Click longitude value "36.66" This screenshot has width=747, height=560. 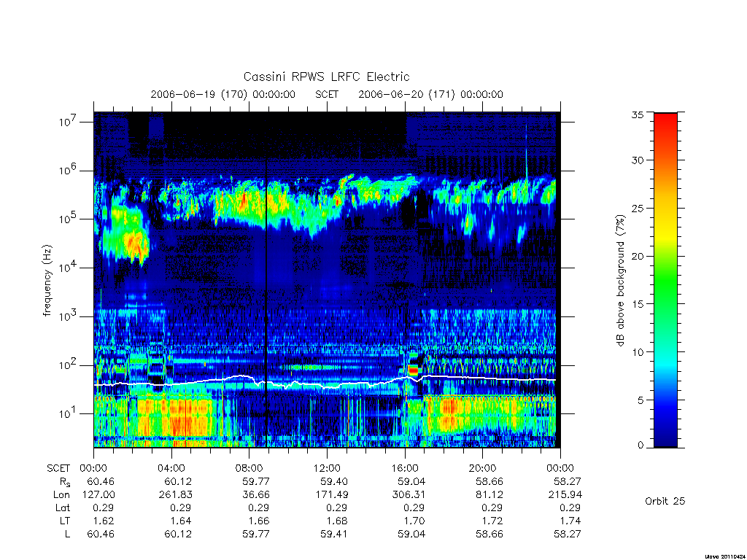click(x=256, y=495)
